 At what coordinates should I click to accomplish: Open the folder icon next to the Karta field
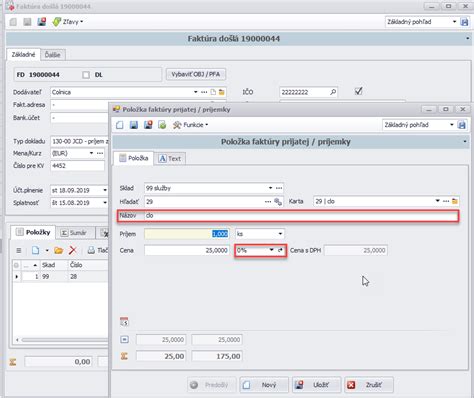[455, 201]
